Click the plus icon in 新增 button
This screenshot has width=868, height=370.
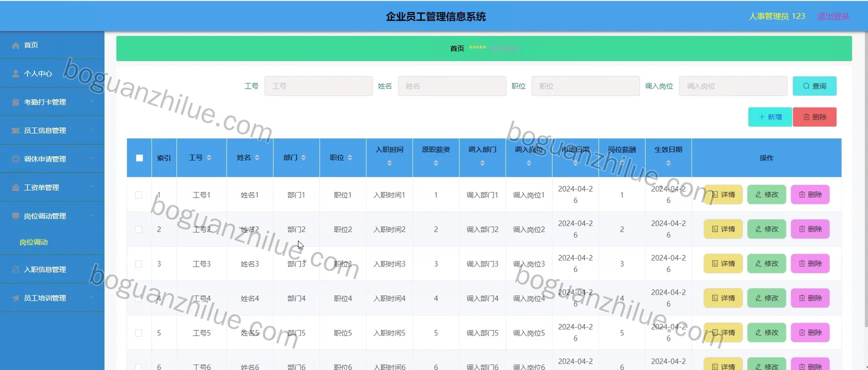(762, 117)
